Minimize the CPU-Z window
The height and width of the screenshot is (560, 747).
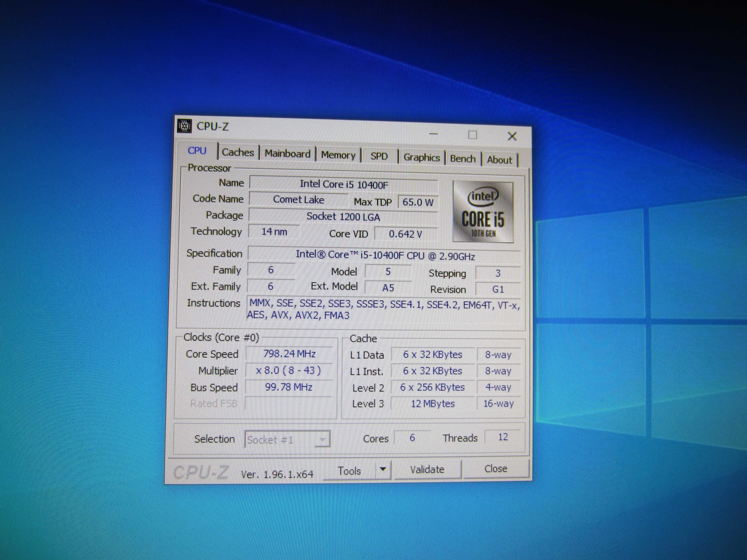click(434, 134)
